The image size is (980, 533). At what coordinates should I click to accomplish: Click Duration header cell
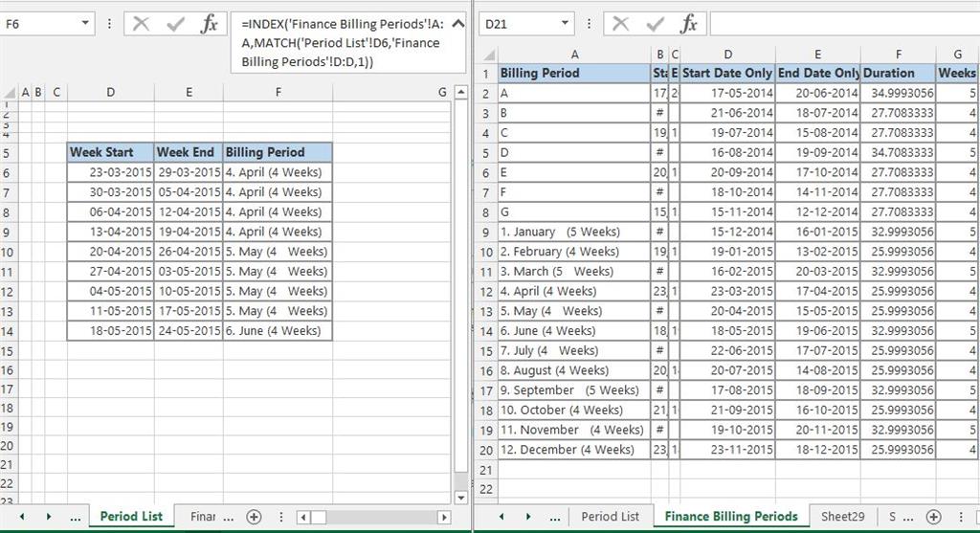click(x=898, y=73)
